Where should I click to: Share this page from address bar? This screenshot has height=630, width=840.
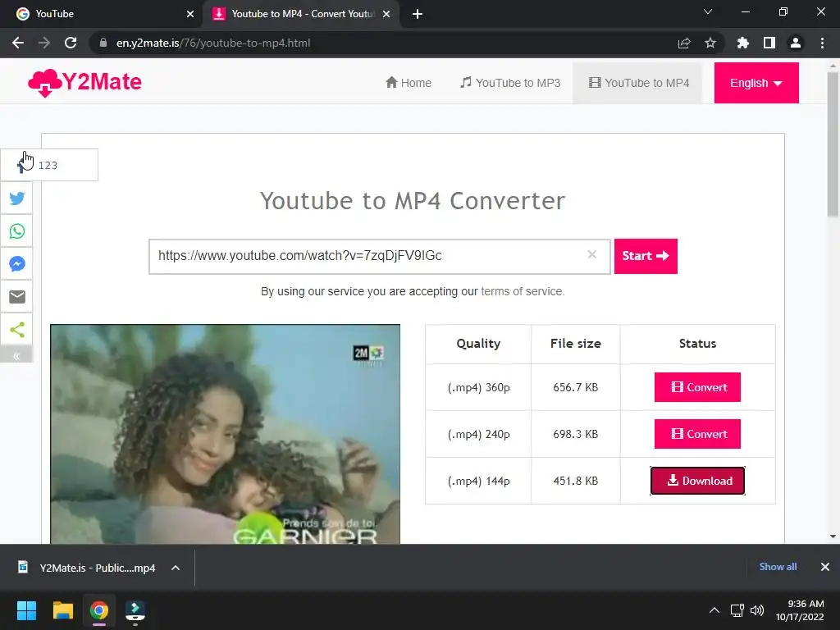tap(684, 43)
